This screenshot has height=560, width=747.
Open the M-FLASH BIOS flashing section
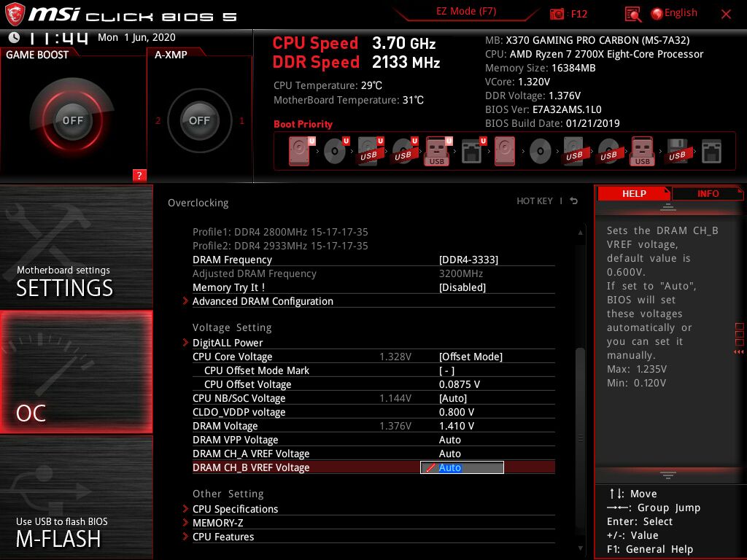(x=76, y=497)
